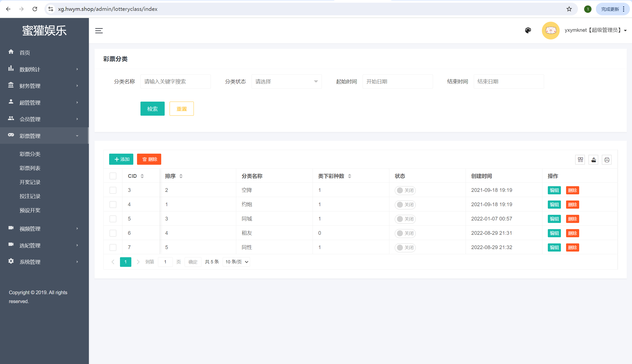Click the export table icon

pyautogui.click(x=593, y=160)
